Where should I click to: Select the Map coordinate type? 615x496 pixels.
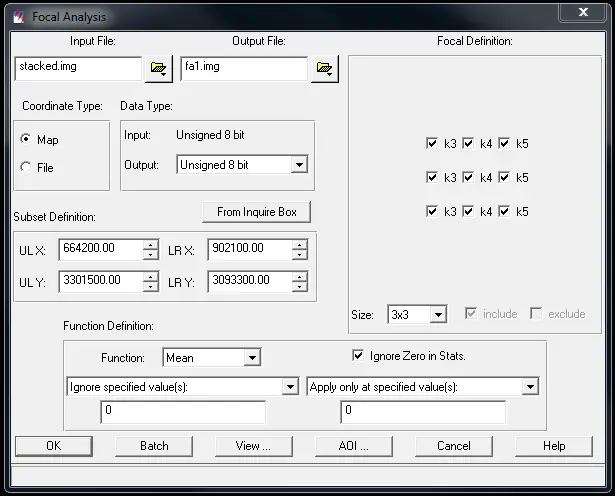coord(26,139)
